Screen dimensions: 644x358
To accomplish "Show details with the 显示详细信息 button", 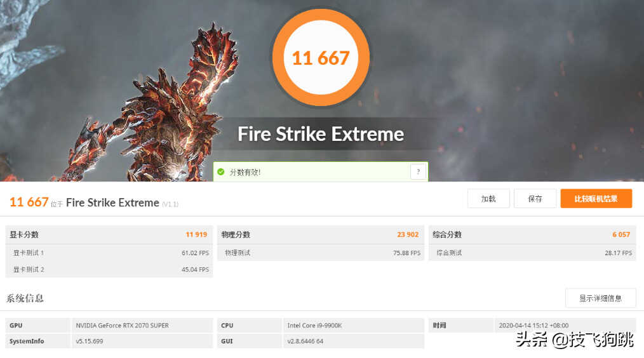I will [x=600, y=298].
